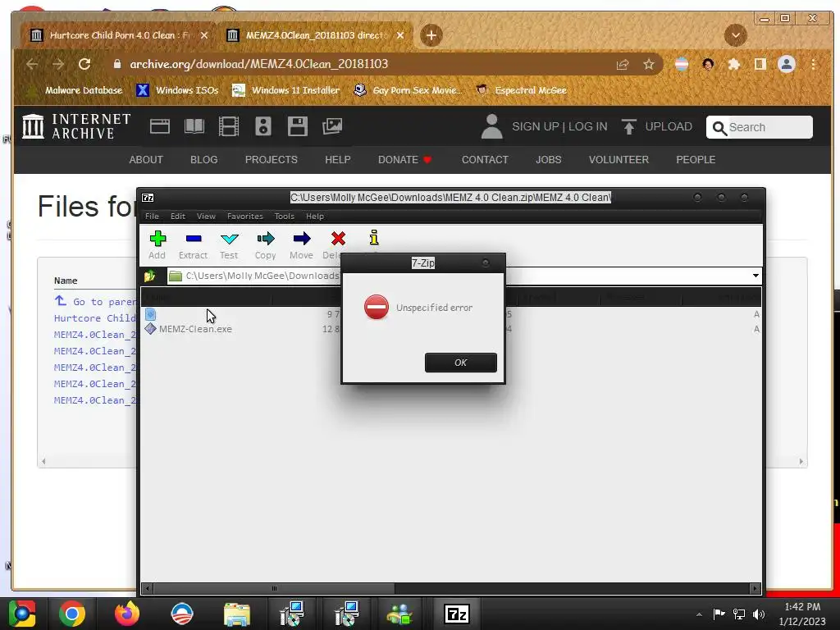Open Internet Archive Video film icon
840x630 pixels.
click(229, 126)
